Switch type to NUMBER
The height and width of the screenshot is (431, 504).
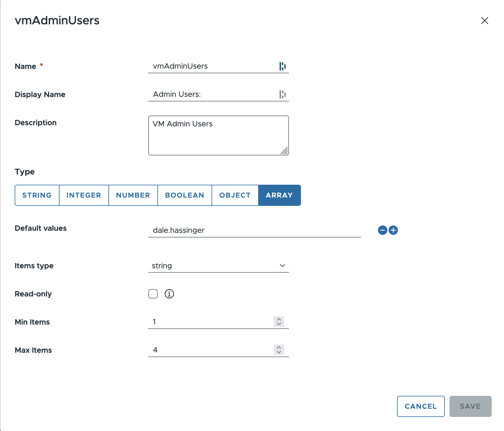point(133,195)
